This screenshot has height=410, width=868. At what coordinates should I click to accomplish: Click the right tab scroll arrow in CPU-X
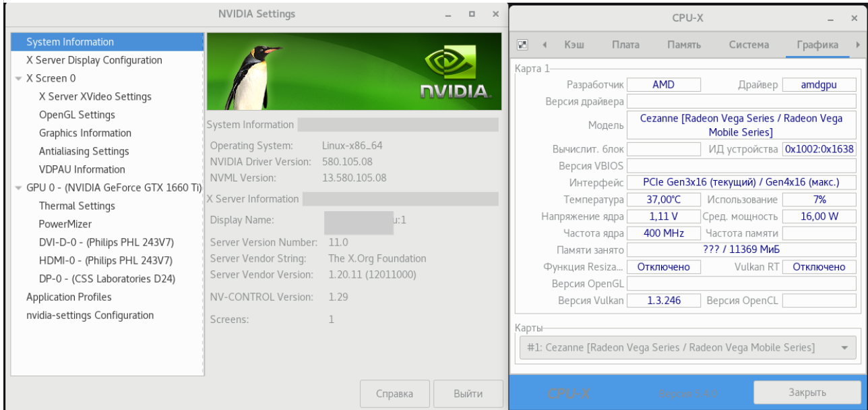coord(858,45)
